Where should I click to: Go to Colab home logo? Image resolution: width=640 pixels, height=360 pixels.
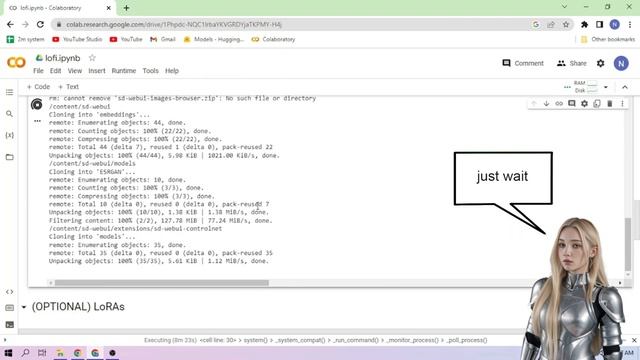click(16, 62)
